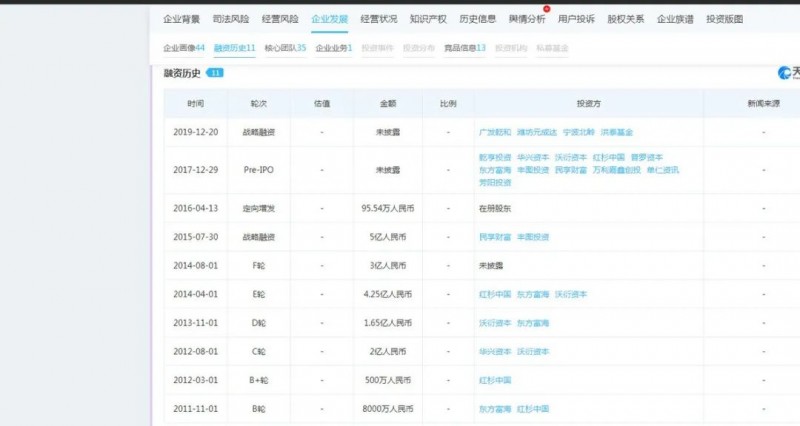The height and width of the screenshot is (426, 800).
Task: Click the date cell 2011-11-01
Action: coord(195,409)
